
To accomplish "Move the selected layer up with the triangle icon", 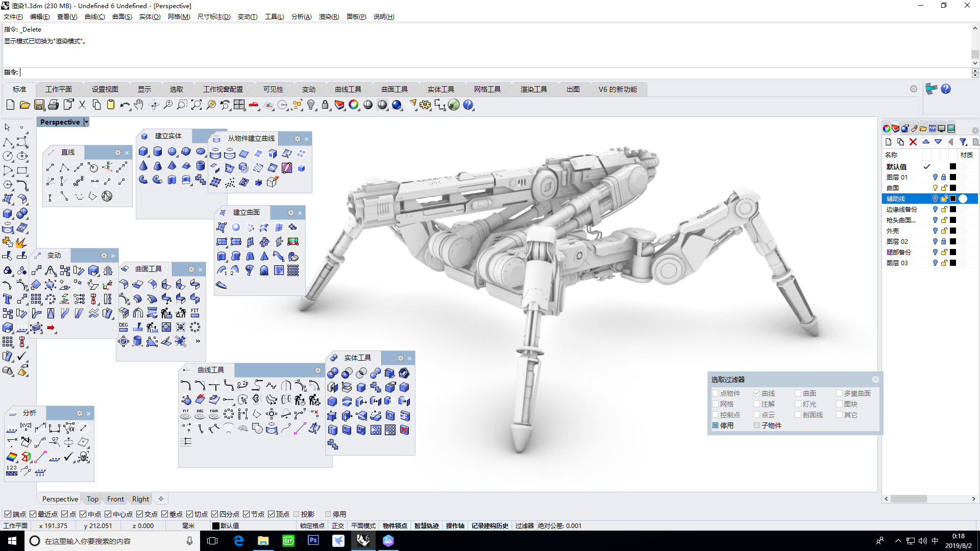I will pyautogui.click(x=926, y=142).
